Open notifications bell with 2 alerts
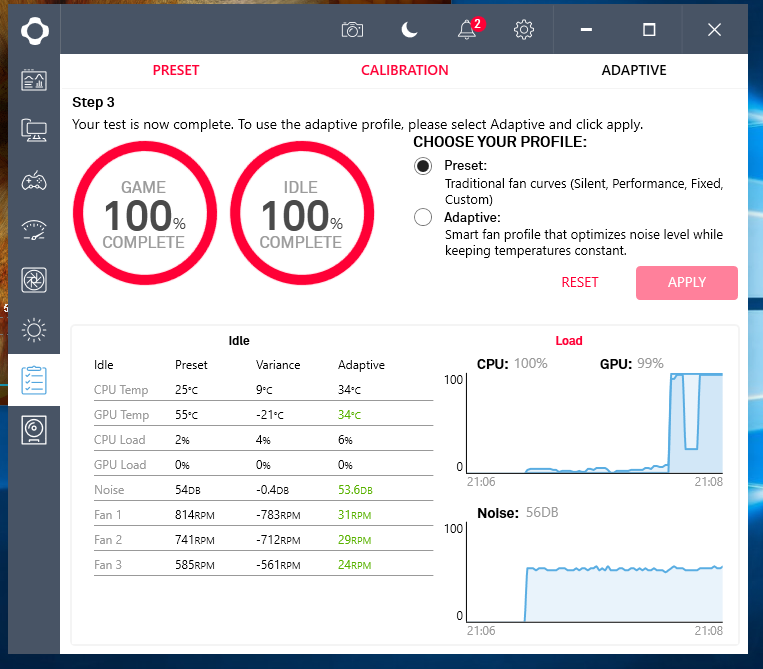 (467, 30)
